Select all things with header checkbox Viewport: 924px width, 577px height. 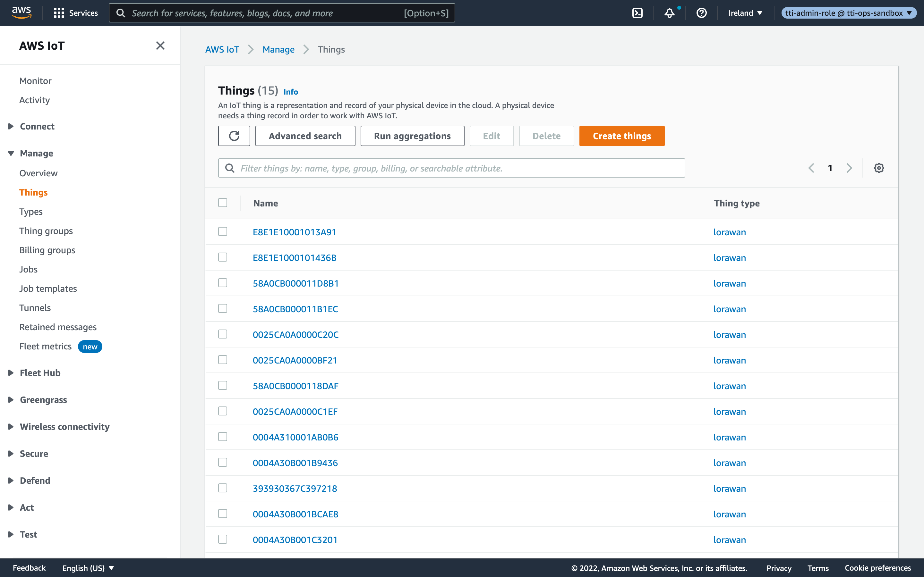coord(223,203)
